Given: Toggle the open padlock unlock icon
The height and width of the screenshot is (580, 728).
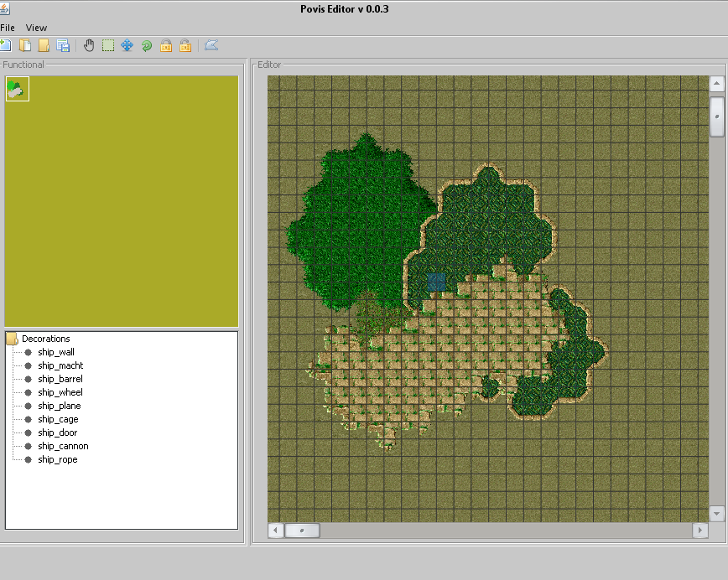Looking at the screenshot, I should point(185,45).
